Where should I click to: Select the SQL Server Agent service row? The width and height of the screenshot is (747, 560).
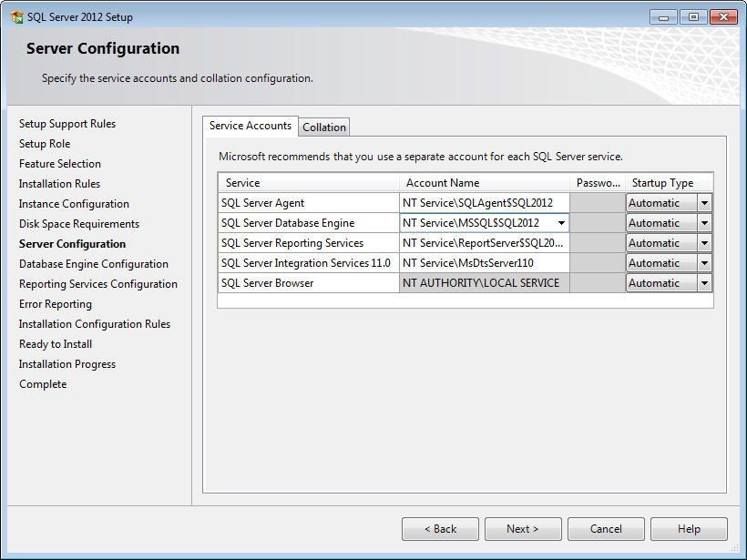(x=309, y=203)
